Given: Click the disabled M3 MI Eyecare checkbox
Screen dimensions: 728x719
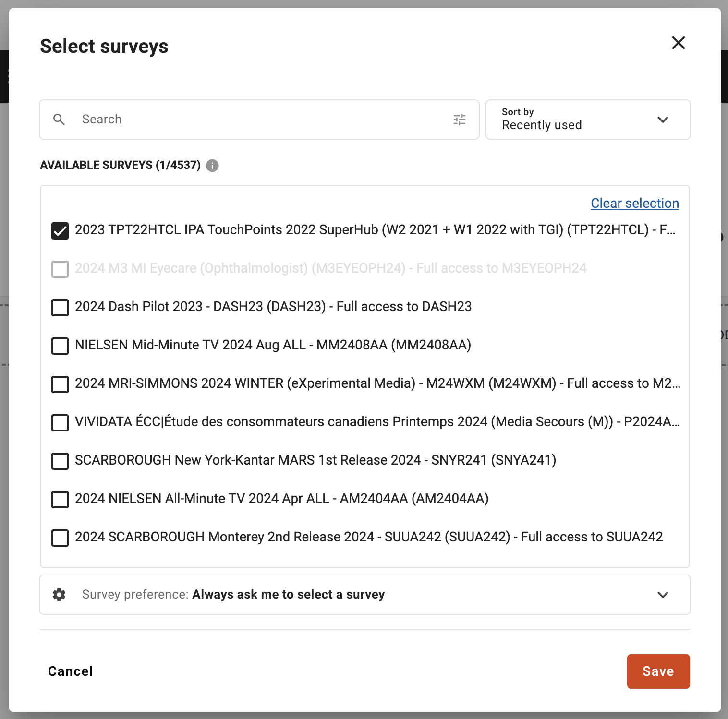Looking at the screenshot, I should tap(60, 269).
